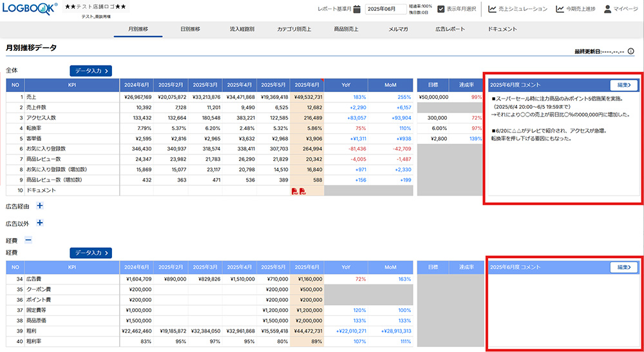Click データ入力 button in 経費 section
The image size is (644, 352).
point(91,252)
